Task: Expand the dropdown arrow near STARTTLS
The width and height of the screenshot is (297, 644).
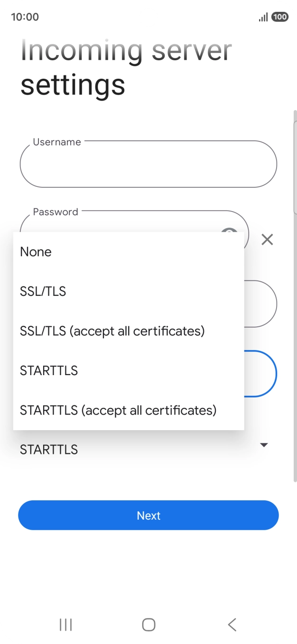Action: coord(264,445)
